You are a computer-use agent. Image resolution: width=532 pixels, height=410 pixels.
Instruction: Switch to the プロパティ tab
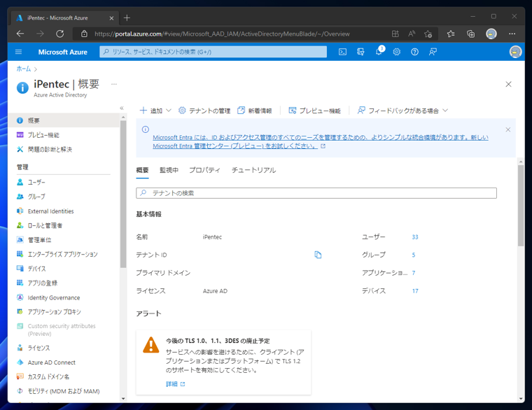coord(204,170)
